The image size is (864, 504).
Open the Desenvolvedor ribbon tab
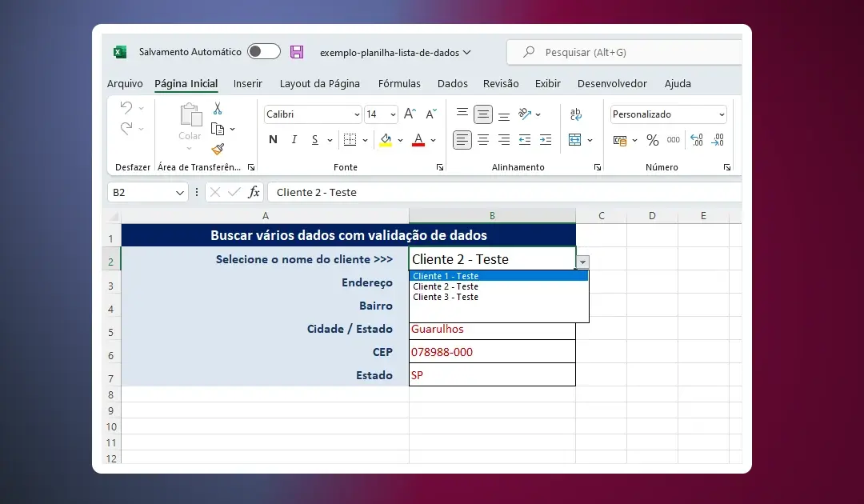pyautogui.click(x=612, y=83)
